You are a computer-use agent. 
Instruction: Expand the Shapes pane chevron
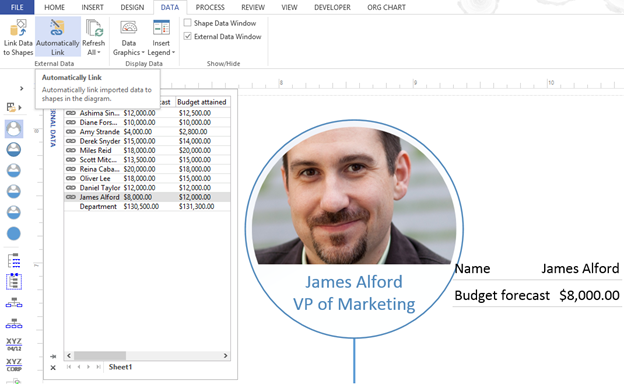click(21, 88)
